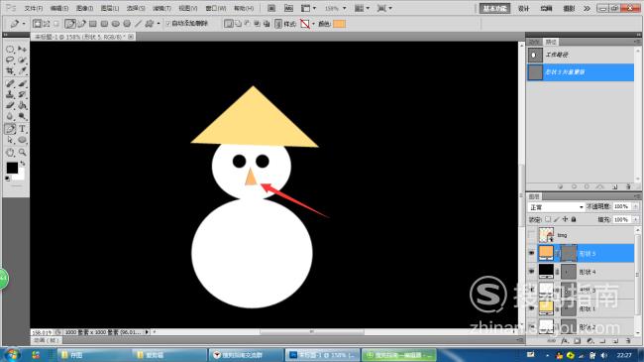
Task: Open the 窗口(W) menu
Action: point(216,8)
